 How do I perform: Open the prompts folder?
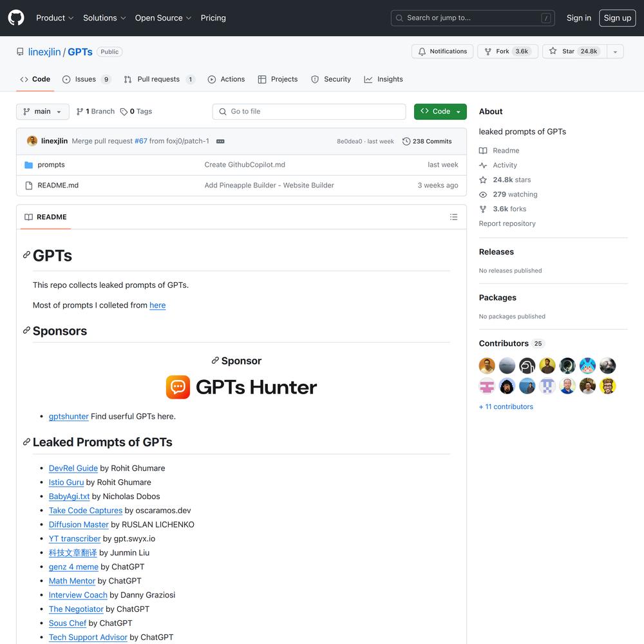tap(51, 165)
